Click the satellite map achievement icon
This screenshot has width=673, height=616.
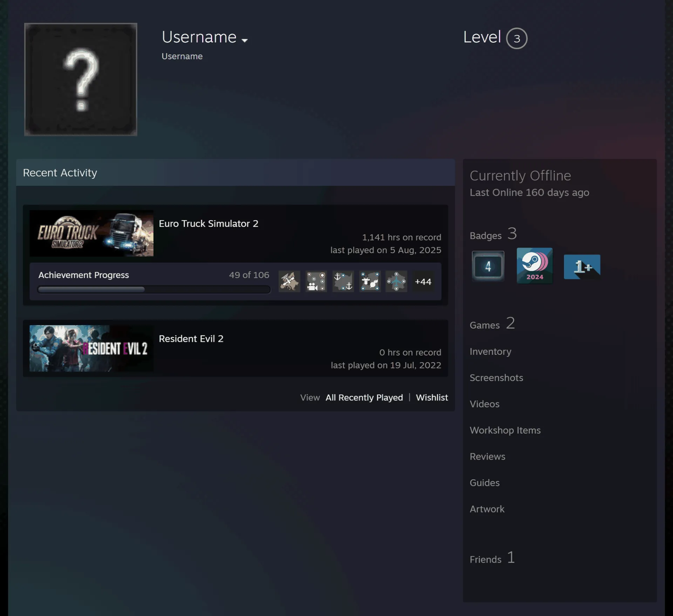(289, 281)
